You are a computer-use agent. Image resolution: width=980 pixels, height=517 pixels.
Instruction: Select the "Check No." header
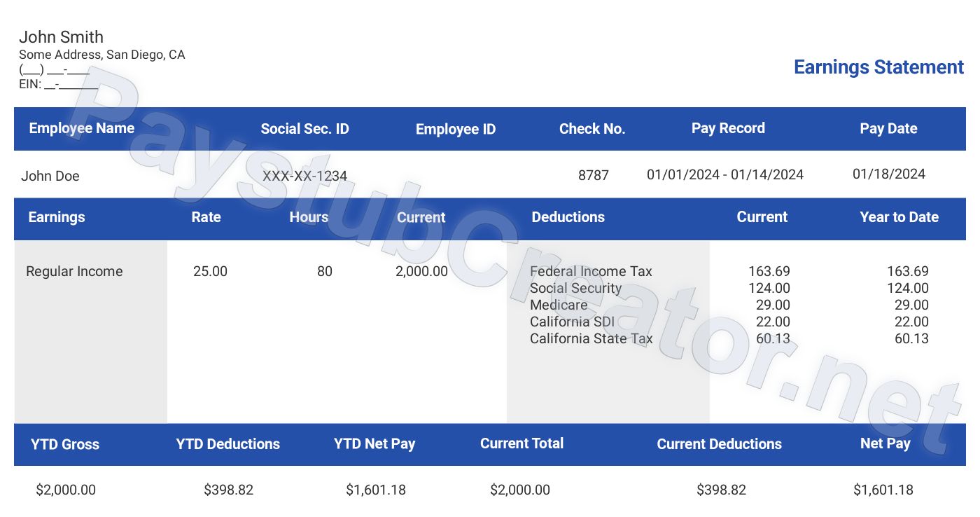coord(592,129)
